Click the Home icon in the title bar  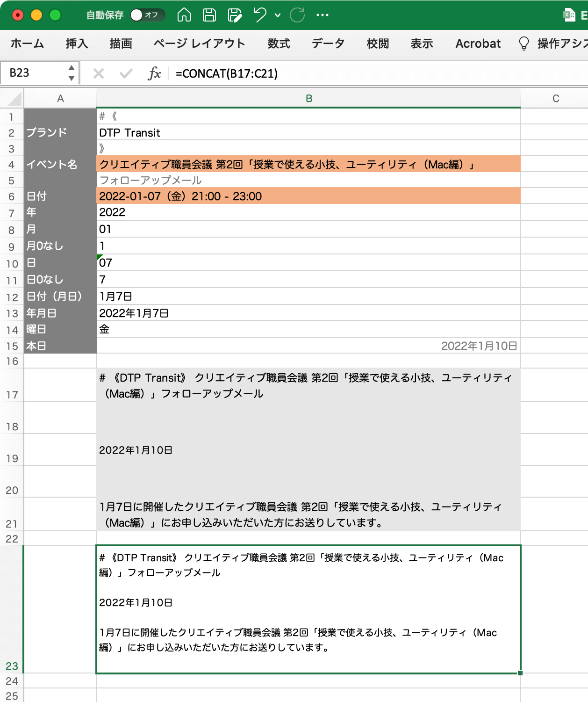tap(184, 15)
